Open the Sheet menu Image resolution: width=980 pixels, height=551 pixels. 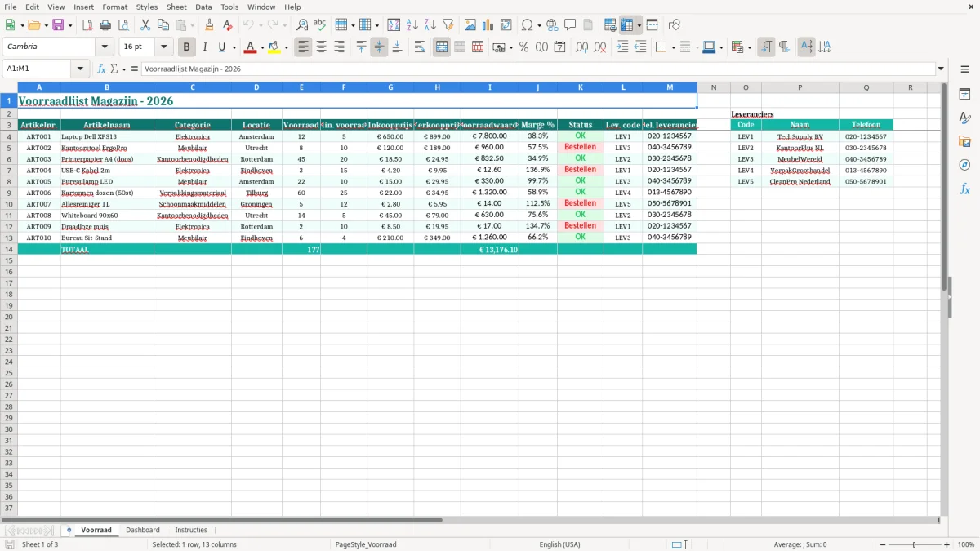point(176,7)
